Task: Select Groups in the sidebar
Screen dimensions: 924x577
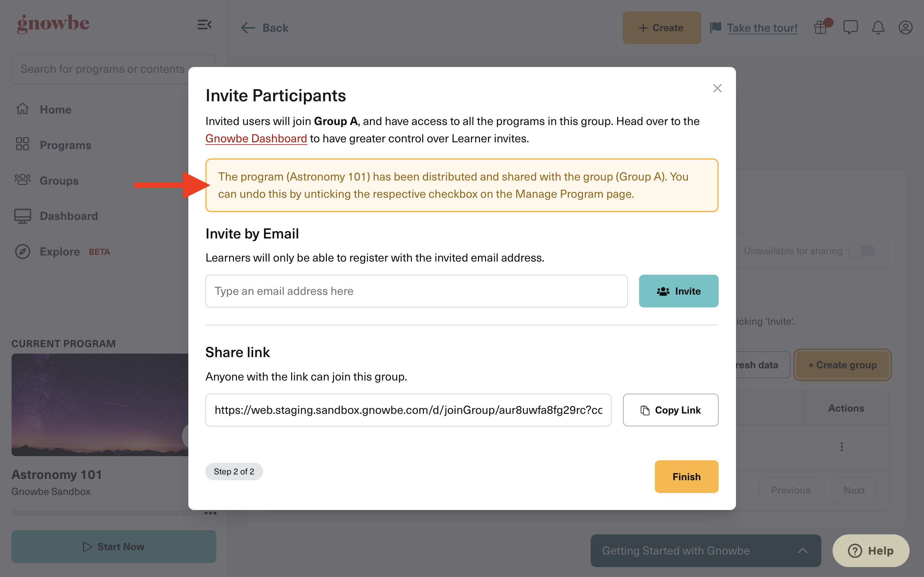Action: 59,180
